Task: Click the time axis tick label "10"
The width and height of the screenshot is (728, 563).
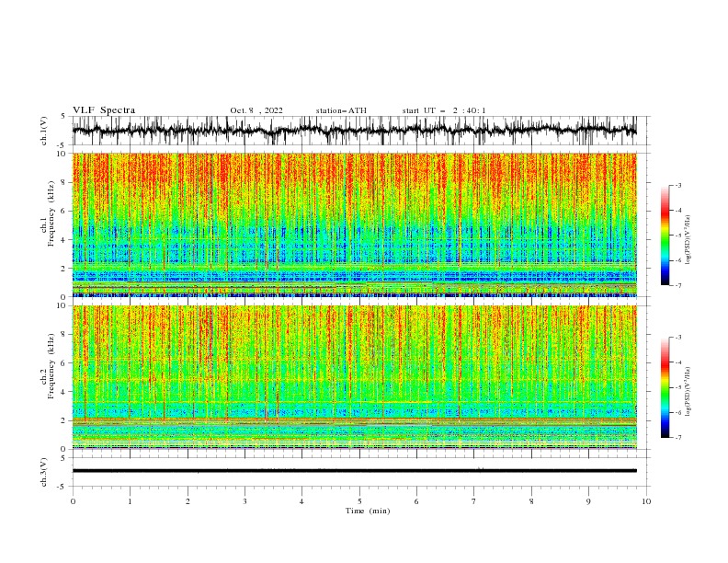Action: (x=646, y=501)
